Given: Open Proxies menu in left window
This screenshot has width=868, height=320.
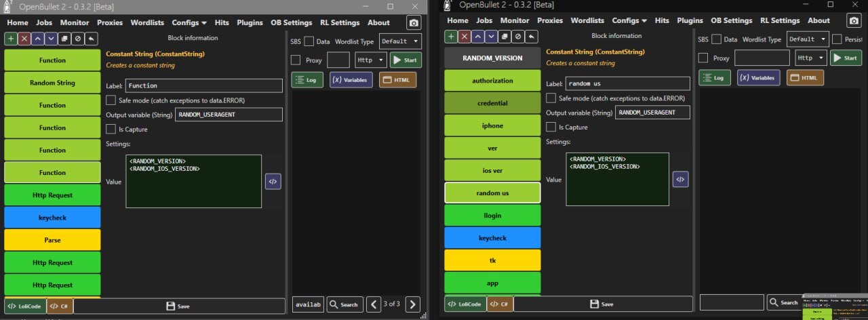Looking at the screenshot, I should [x=110, y=22].
